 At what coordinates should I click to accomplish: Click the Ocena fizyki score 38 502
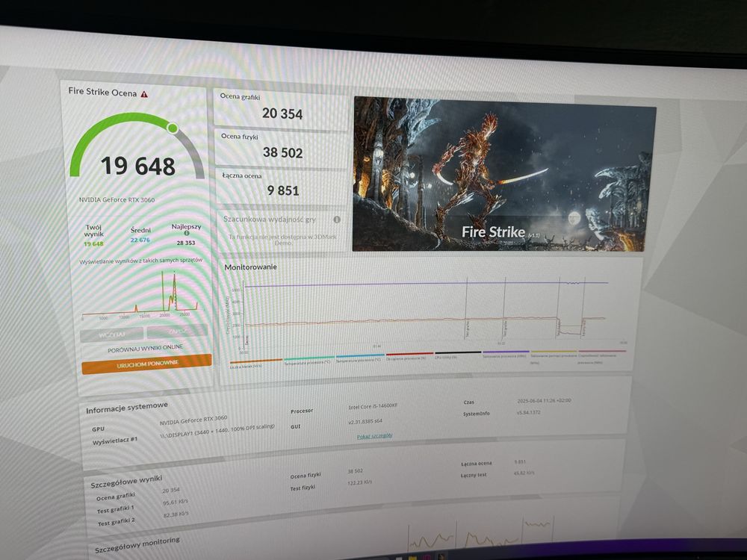282,152
